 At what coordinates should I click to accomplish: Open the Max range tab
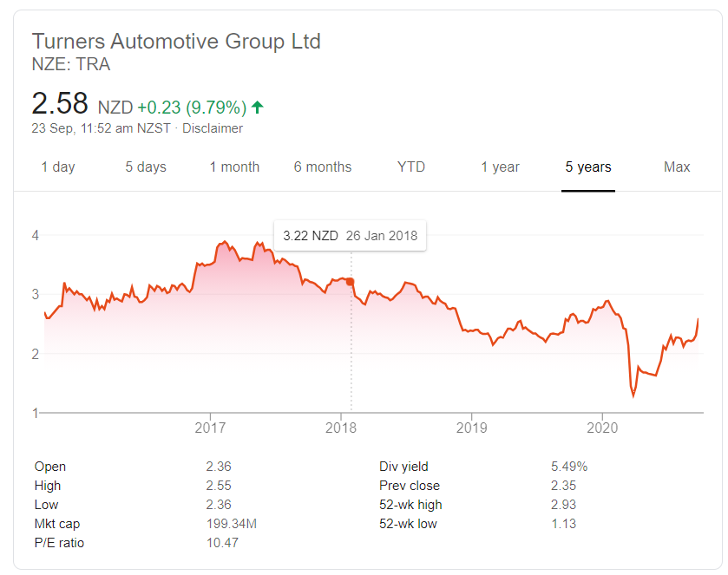(677, 167)
